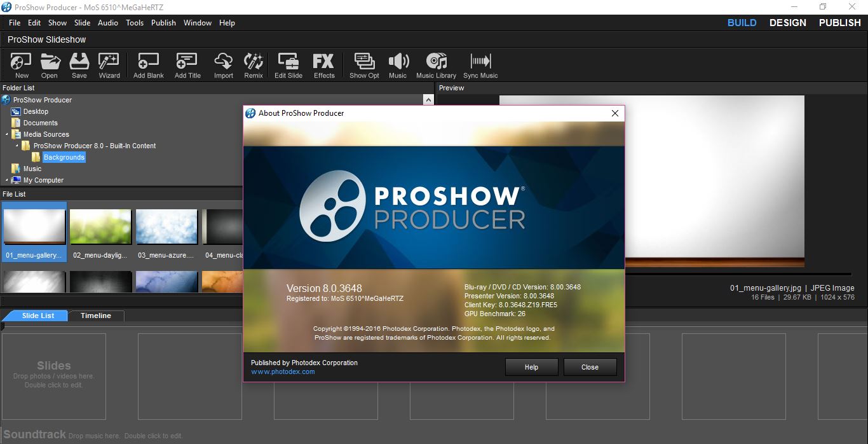Viewport: 868px width, 444px height.
Task: Open the File menu
Action: coord(15,23)
